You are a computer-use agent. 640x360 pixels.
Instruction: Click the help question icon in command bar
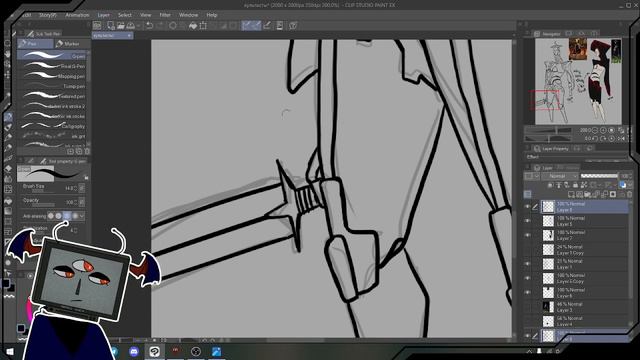click(293, 26)
